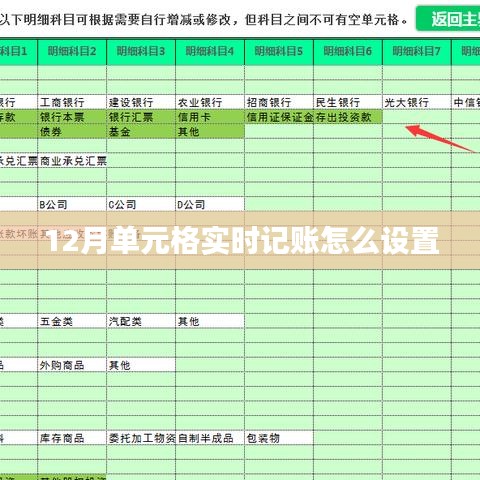This screenshot has height=480, width=480.
Task: Click the 其他 cell below 信用卡
Action: (210, 132)
